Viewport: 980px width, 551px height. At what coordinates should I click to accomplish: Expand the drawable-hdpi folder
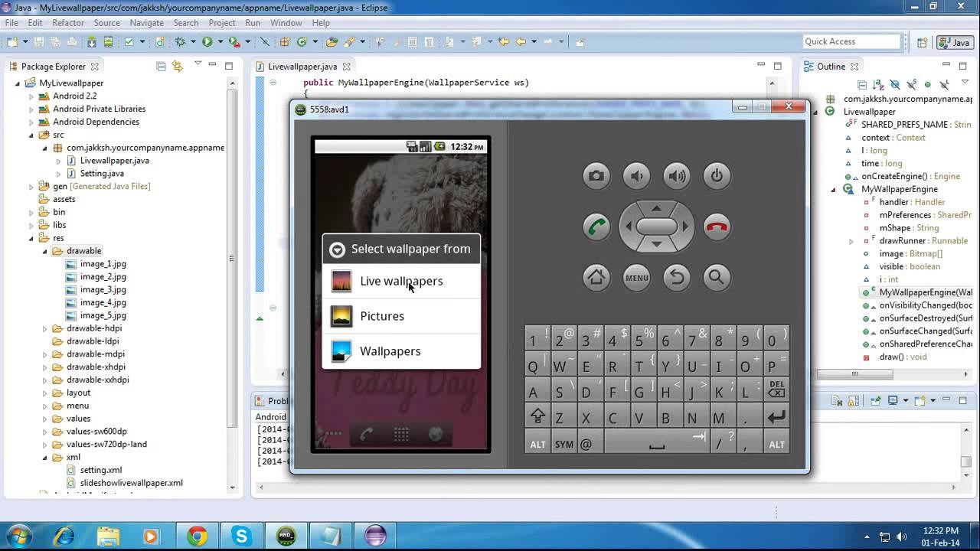[x=45, y=328]
